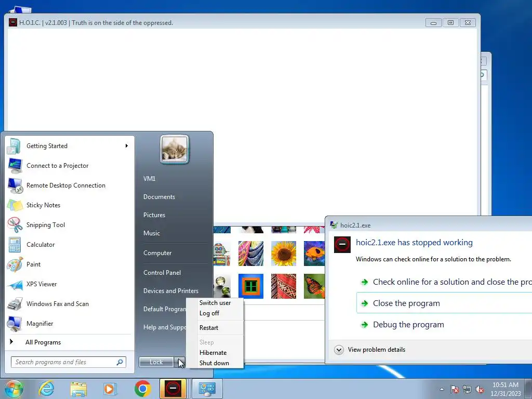Click search magnifier in Start menu
Viewport: 532px width, 399px height.
pos(120,362)
